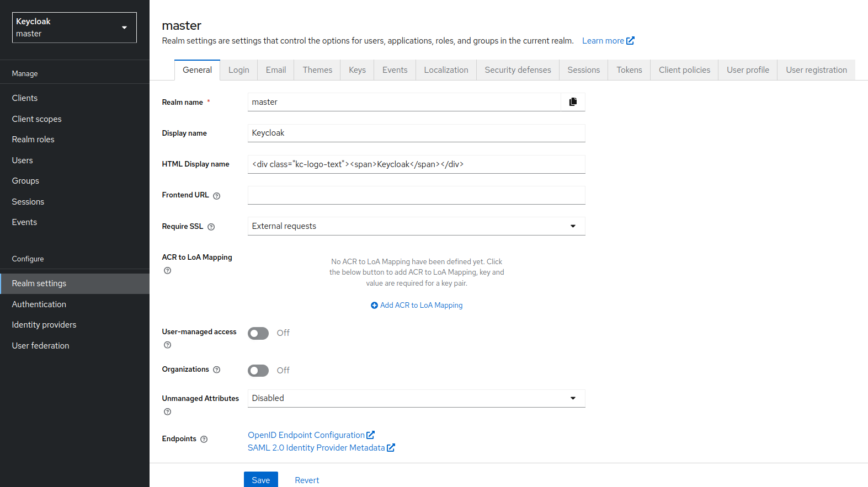Open Frontend URL help tooltip icon
This screenshot has height=487, width=868.
pos(217,196)
